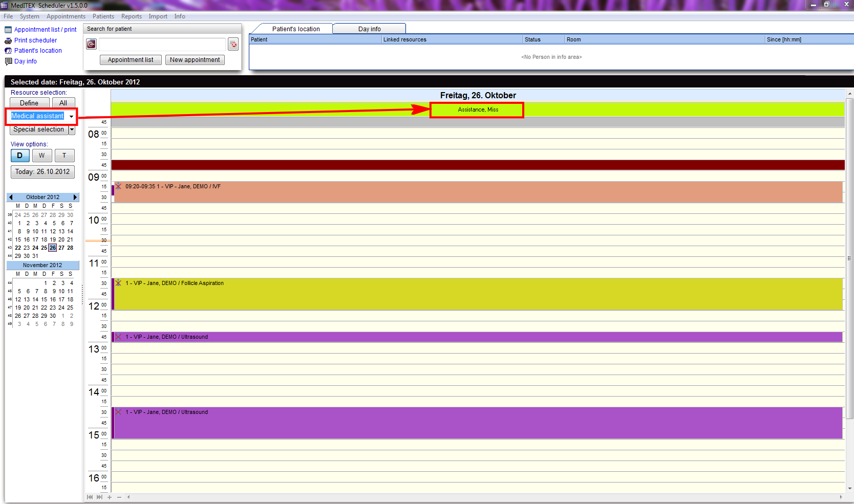
Task: Click the plus zoom icon at bottom
Action: [110, 497]
